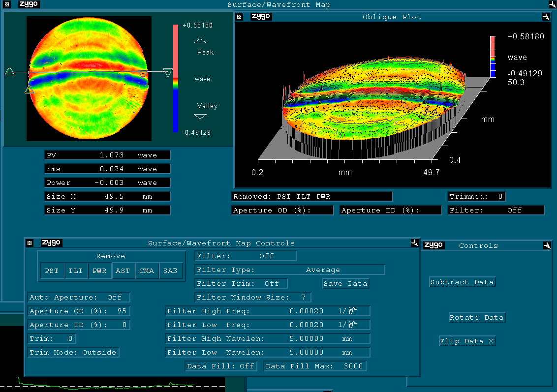Edit Filter High Freq value

click(268, 311)
